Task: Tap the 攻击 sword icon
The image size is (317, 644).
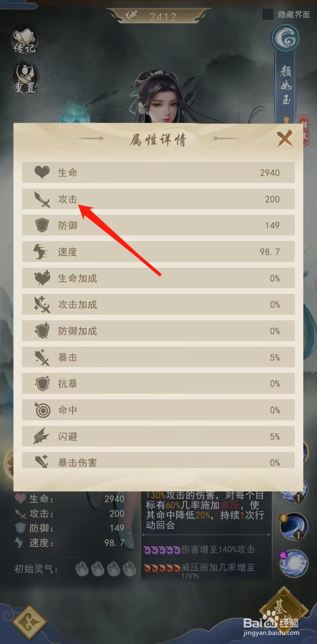Action: coord(42,199)
